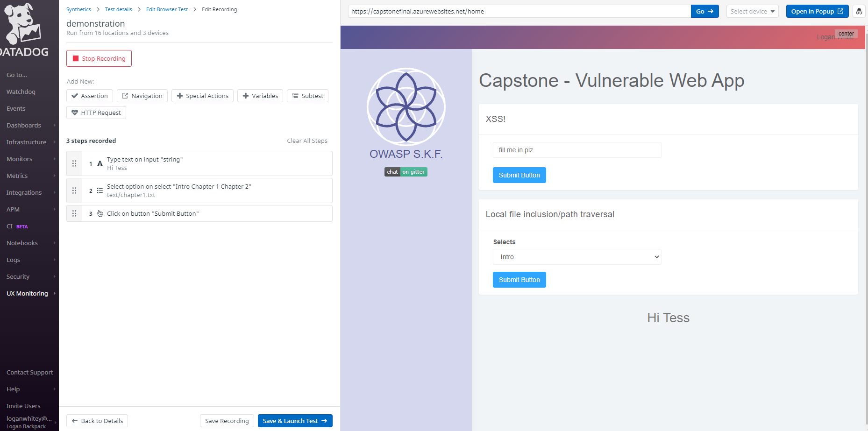Open the Variables menu

tap(260, 96)
